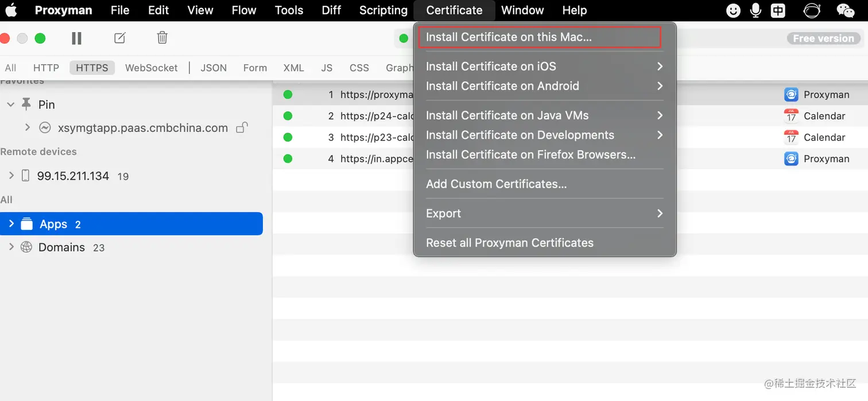Toggle the HTTPS filter
Screen dimensions: 868x401
pyautogui.click(x=92, y=68)
